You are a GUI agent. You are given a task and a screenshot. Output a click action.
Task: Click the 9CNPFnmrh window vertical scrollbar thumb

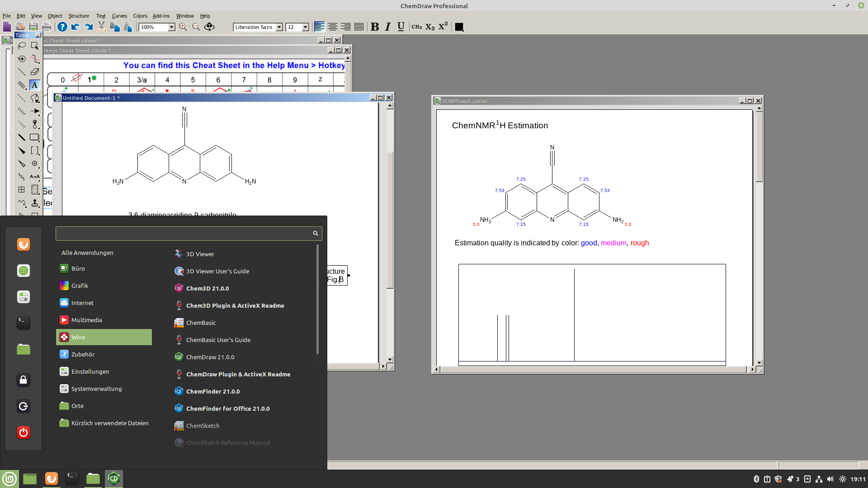(x=759, y=147)
